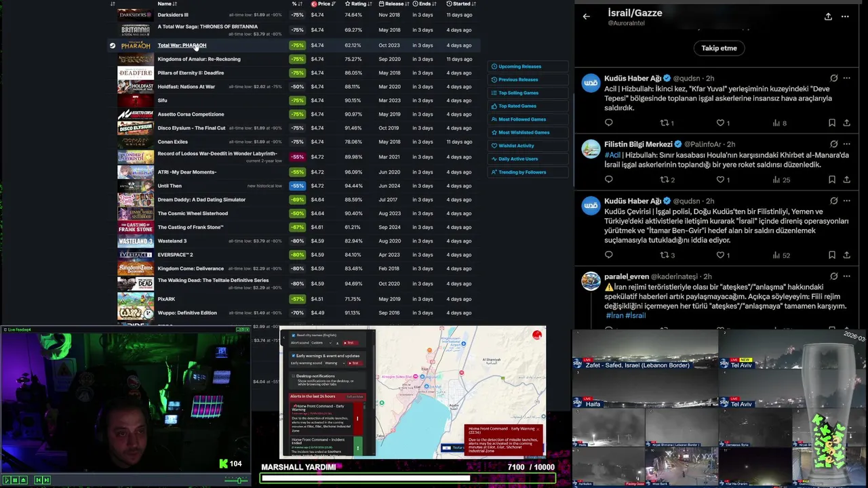Open Grok icon on first Kudüs Haber post

[x=833, y=78]
